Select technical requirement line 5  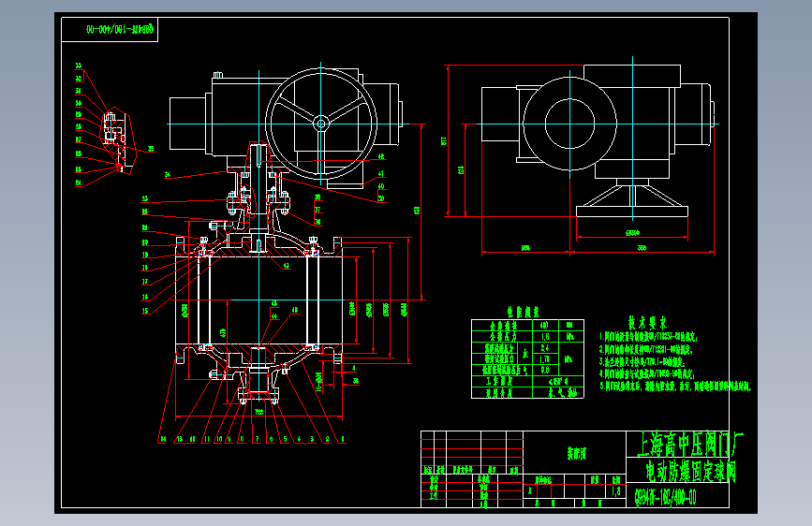[x=675, y=387]
